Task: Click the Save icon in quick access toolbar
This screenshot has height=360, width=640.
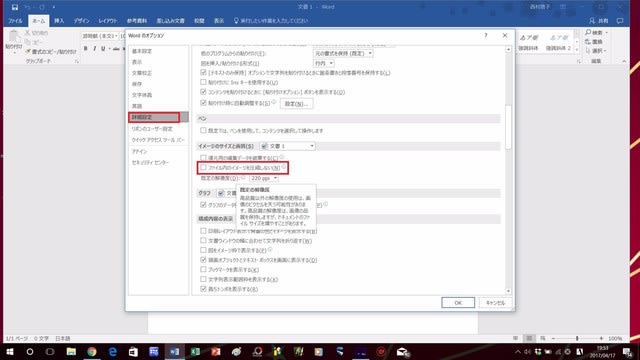Action: [15, 7]
